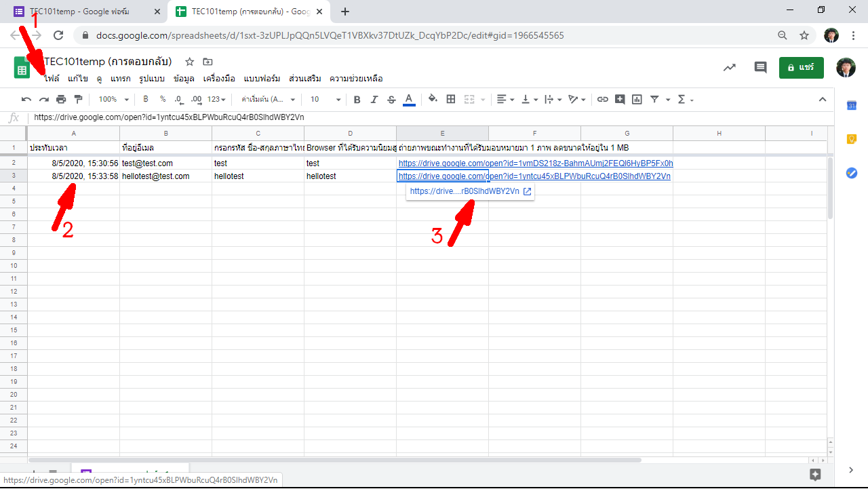
Task: Toggle strikethrough formatting
Action: point(391,100)
